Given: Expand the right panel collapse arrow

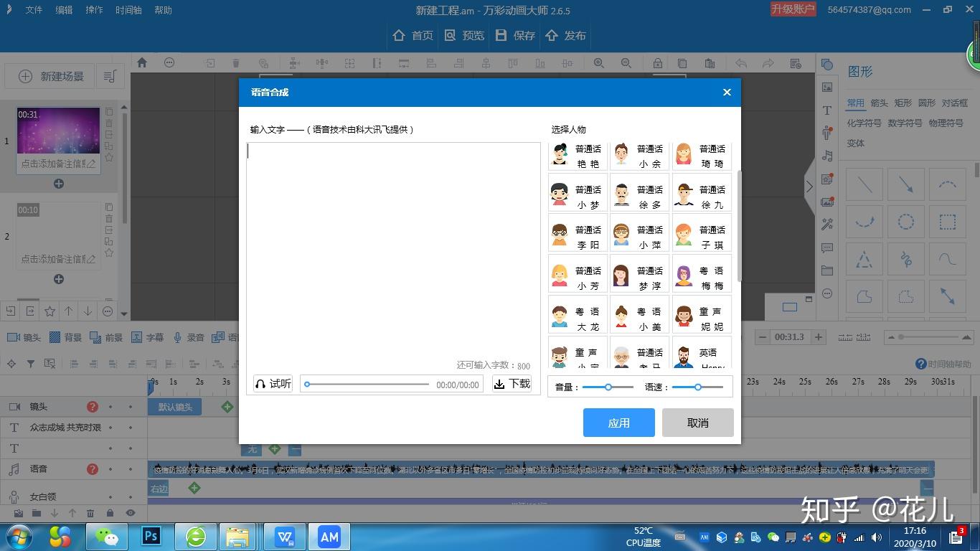Looking at the screenshot, I should click(809, 187).
